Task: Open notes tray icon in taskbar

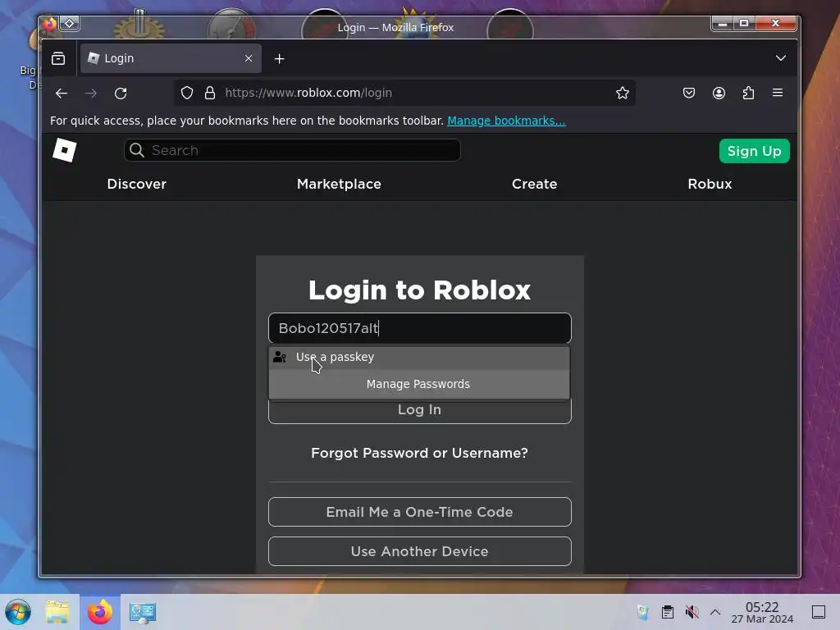Action: [642, 612]
